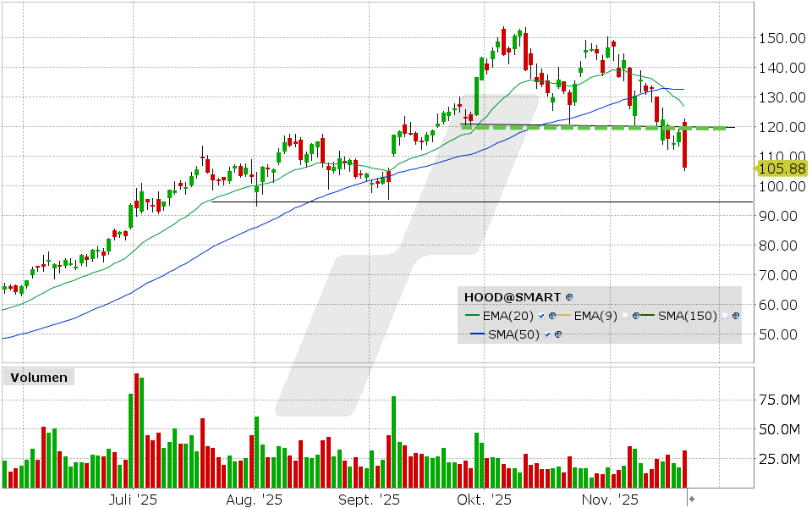Enable the EMA(9) checkbox
This screenshot has width=812, height=508.
pos(624,315)
